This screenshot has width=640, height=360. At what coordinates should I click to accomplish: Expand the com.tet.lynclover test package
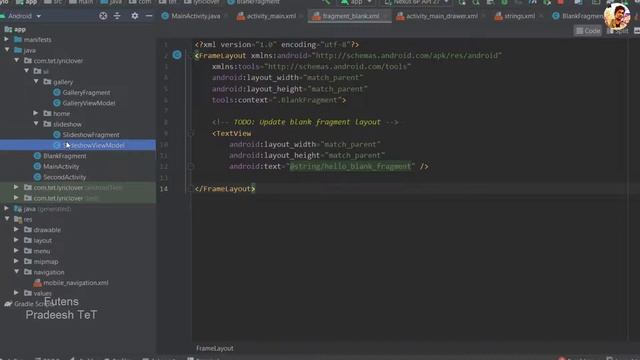pos(16,198)
